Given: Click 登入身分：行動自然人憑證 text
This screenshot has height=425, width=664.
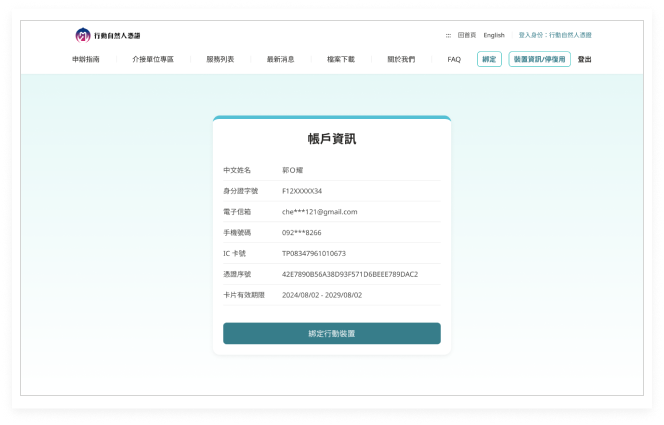Looking at the screenshot, I should pos(554,35).
